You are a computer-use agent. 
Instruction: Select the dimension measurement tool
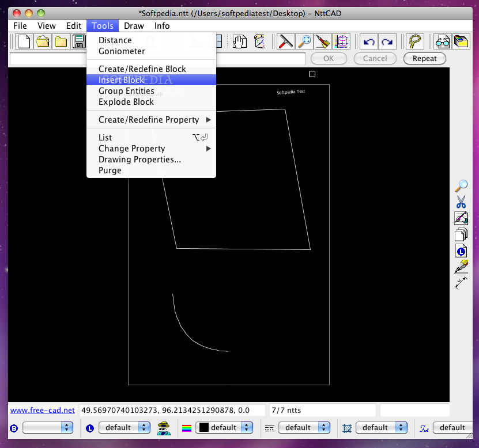461,283
